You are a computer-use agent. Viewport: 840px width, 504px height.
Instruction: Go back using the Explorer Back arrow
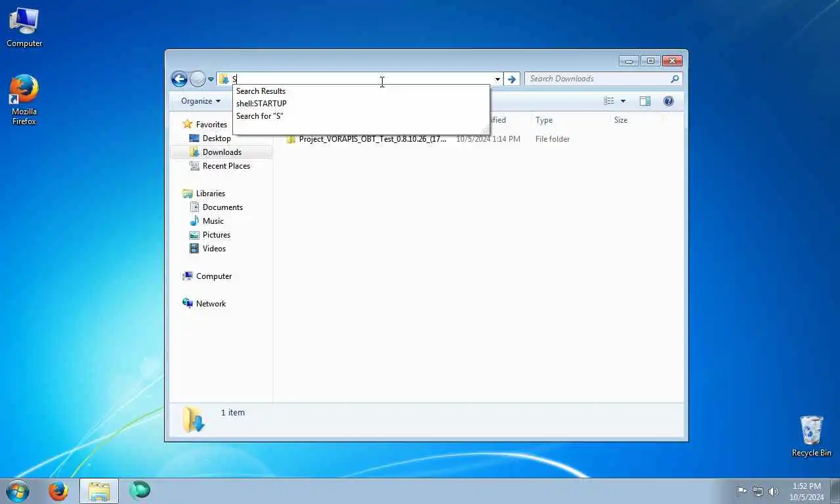(179, 79)
